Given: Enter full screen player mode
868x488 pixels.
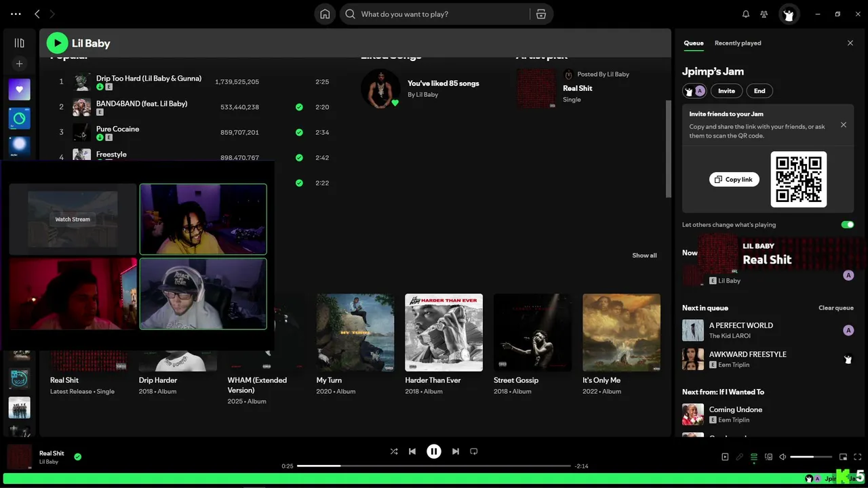Looking at the screenshot, I should click(858, 457).
